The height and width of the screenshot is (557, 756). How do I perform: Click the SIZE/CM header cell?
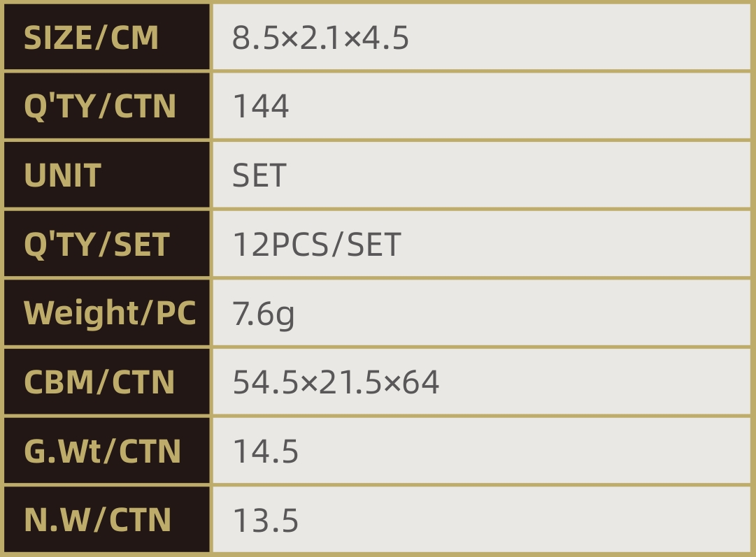click(x=92, y=38)
